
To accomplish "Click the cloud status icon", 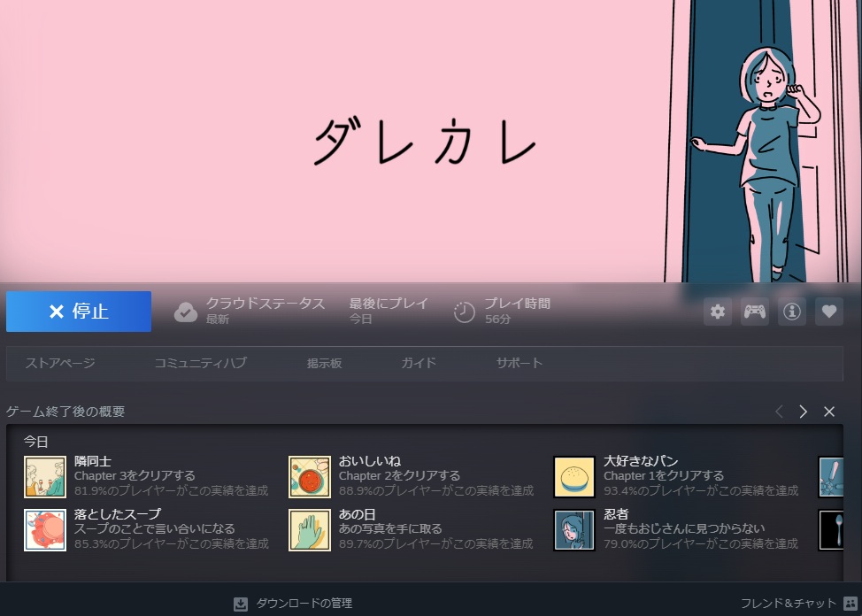I will (x=186, y=312).
